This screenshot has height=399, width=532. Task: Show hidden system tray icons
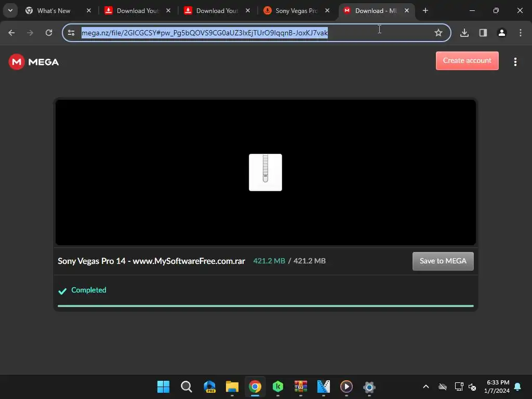click(x=426, y=387)
